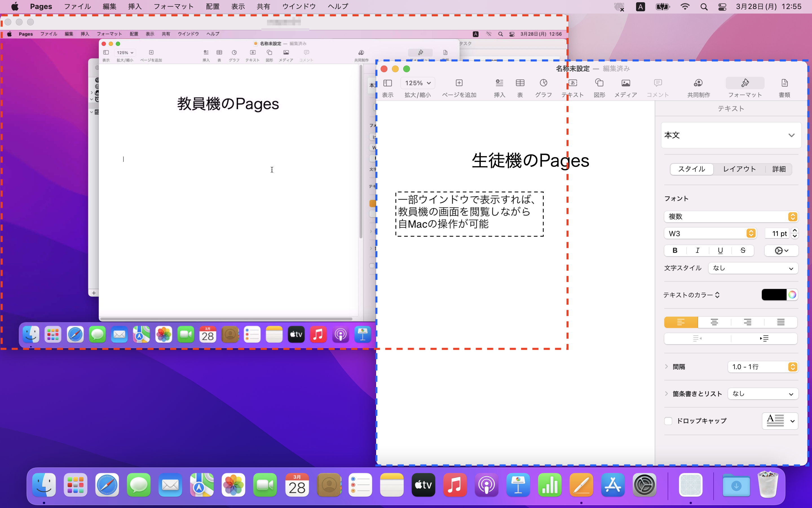Expand the 間隔 disclosure triangle
This screenshot has height=508, width=812.
point(667,367)
